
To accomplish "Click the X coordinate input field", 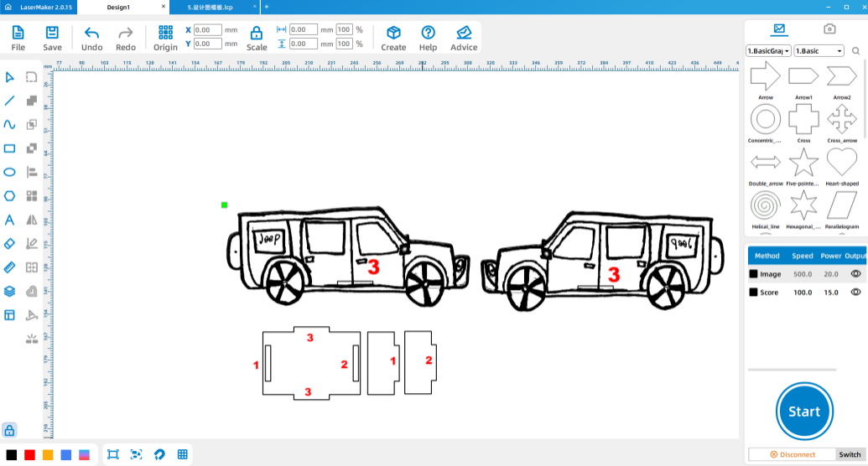I will [208, 30].
